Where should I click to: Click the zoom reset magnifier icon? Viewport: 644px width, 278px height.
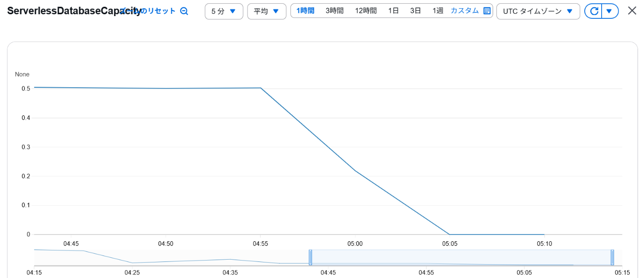click(x=184, y=11)
